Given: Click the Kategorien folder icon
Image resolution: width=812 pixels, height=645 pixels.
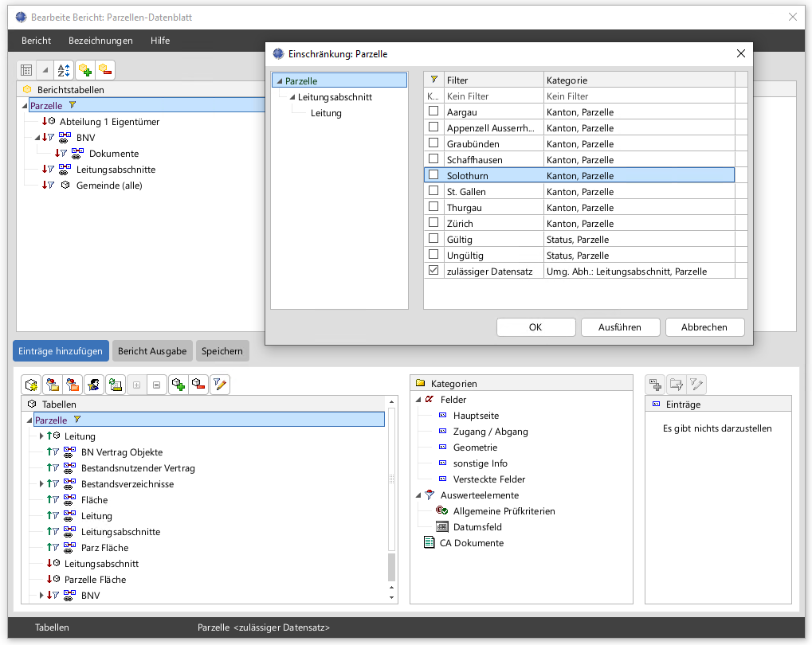Looking at the screenshot, I should click(421, 383).
